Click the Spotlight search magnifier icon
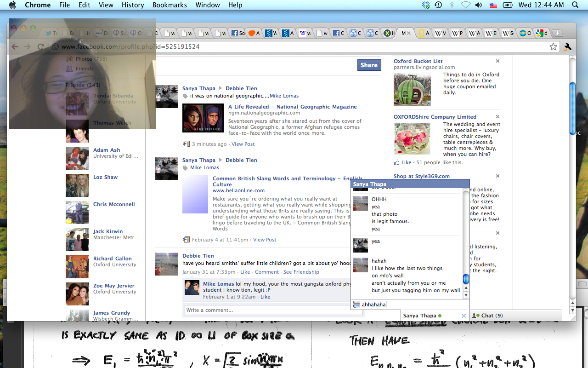 coord(575,5)
